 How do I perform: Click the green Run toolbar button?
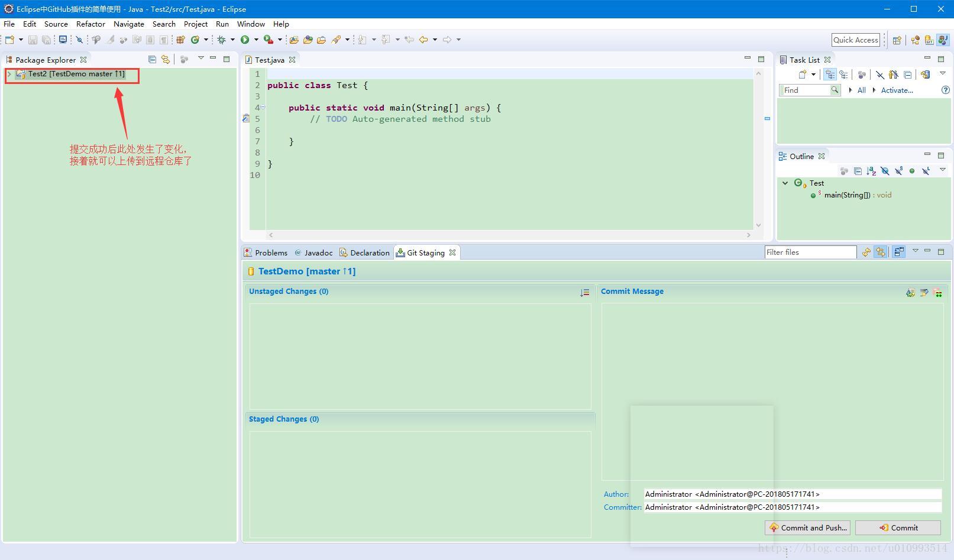[245, 40]
